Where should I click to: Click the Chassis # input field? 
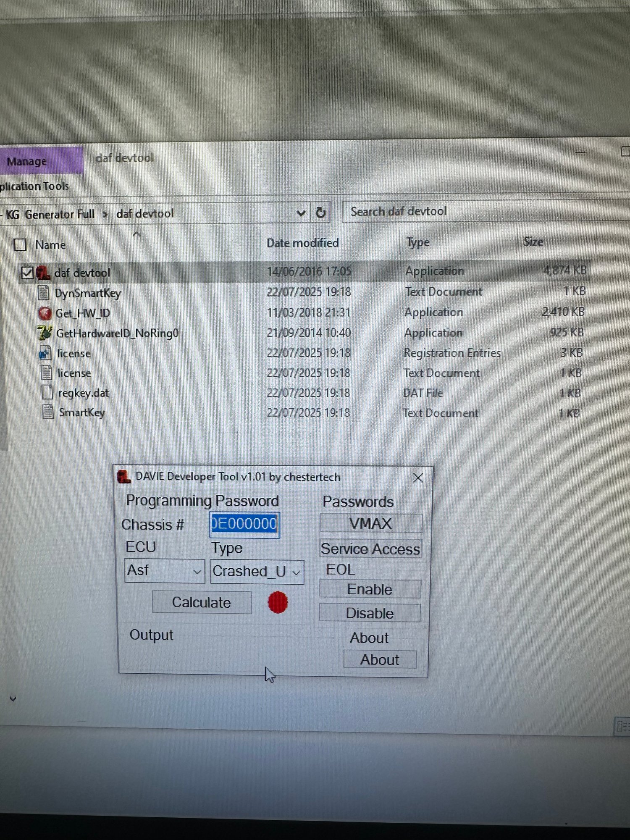click(x=244, y=524)
